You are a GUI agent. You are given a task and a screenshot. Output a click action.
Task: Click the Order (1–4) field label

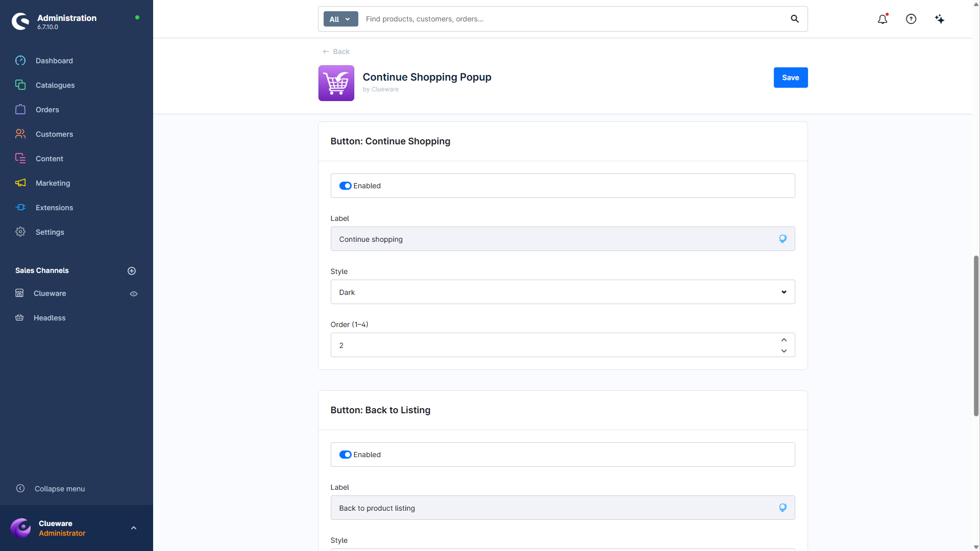pos(349,324)
